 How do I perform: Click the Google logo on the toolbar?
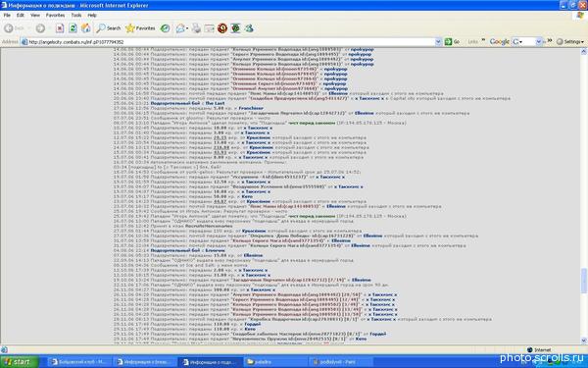pos(499,41)
